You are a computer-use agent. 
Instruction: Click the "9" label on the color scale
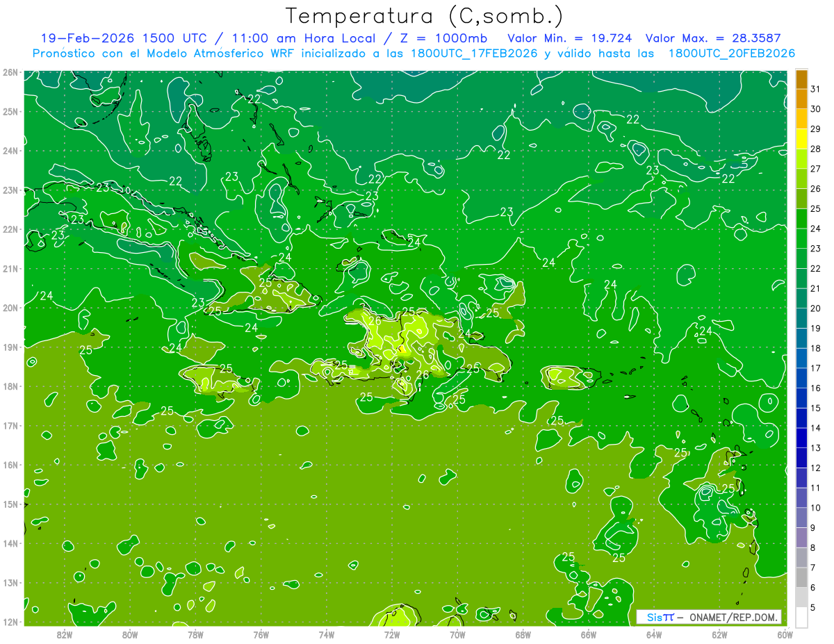click(x=813, y=528)
